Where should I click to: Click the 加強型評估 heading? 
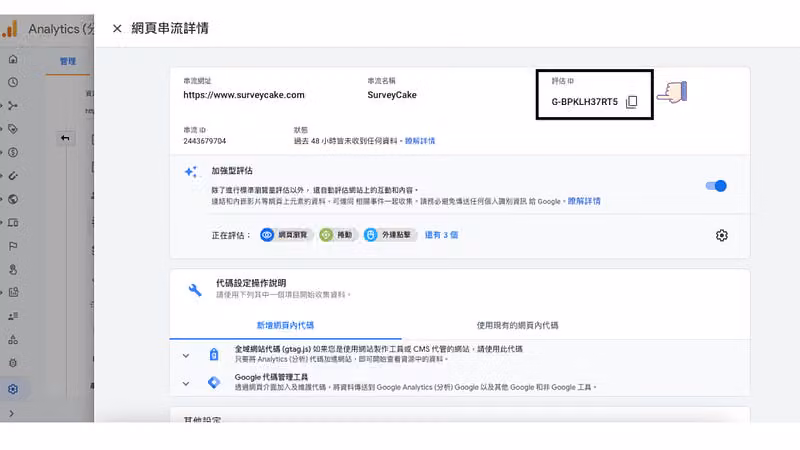(232, 171)
